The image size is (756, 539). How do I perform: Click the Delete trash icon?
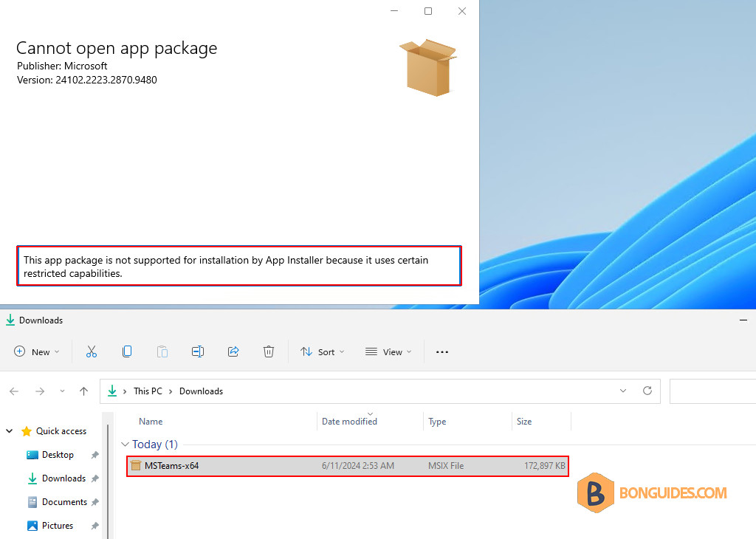coord(269,351)
